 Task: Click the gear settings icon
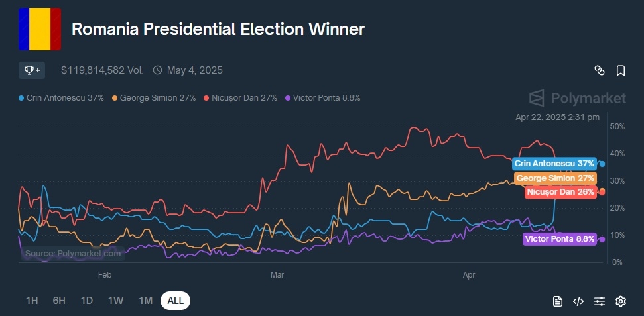[621, 301]
